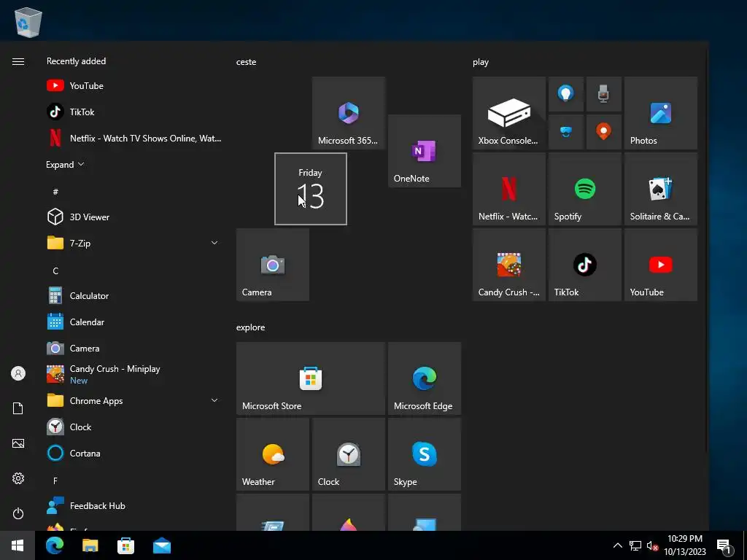Open YouTube in Recently added list

coord(133,86)
